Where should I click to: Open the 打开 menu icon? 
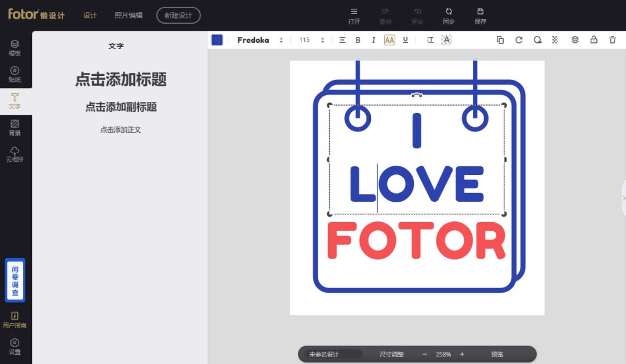pos(354,16)
